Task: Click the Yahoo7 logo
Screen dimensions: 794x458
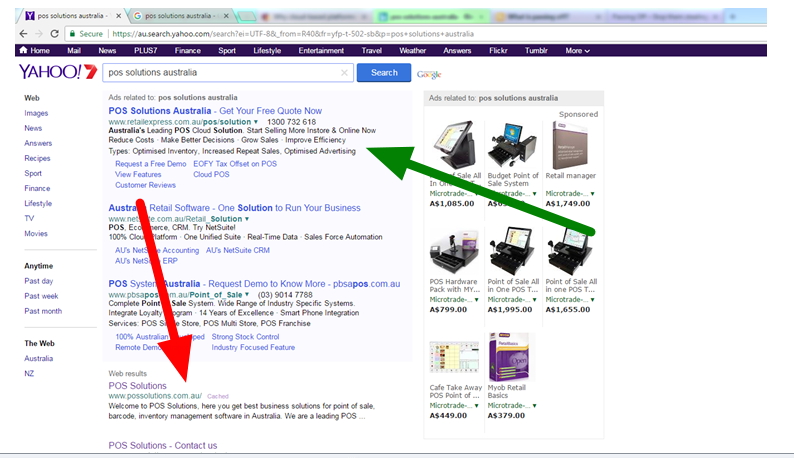Action: coord(58,72)
